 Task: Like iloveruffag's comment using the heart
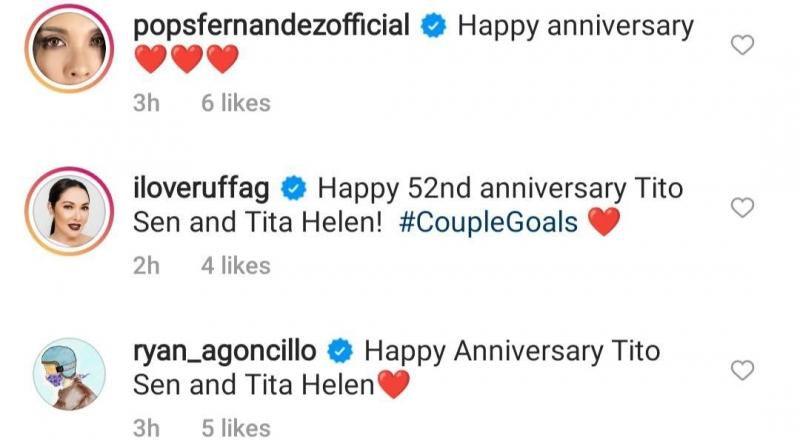[742, 208]
